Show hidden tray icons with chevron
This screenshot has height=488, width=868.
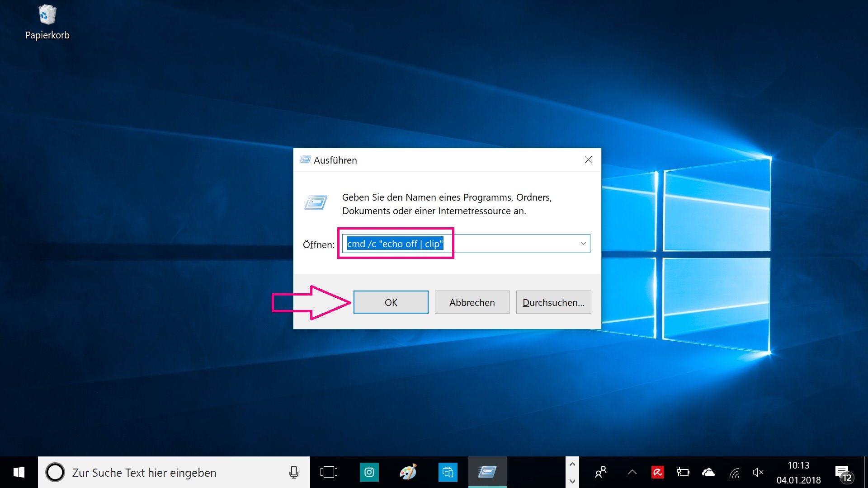(632, 473)
